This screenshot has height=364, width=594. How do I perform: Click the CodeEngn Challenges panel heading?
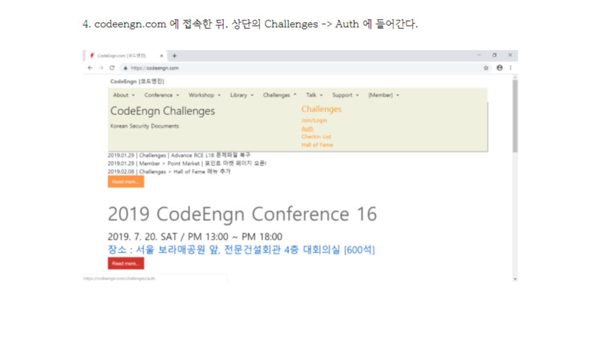[162, 111]
